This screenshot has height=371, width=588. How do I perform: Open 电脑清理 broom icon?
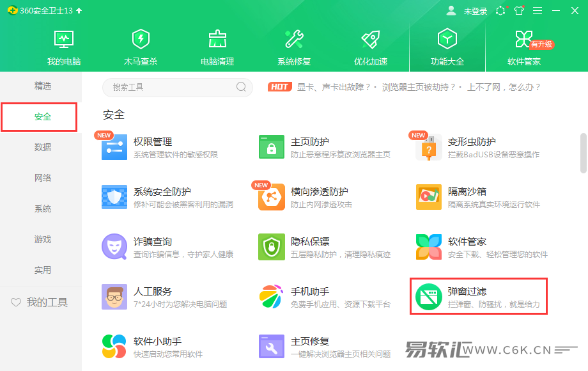tap(217, 39)
